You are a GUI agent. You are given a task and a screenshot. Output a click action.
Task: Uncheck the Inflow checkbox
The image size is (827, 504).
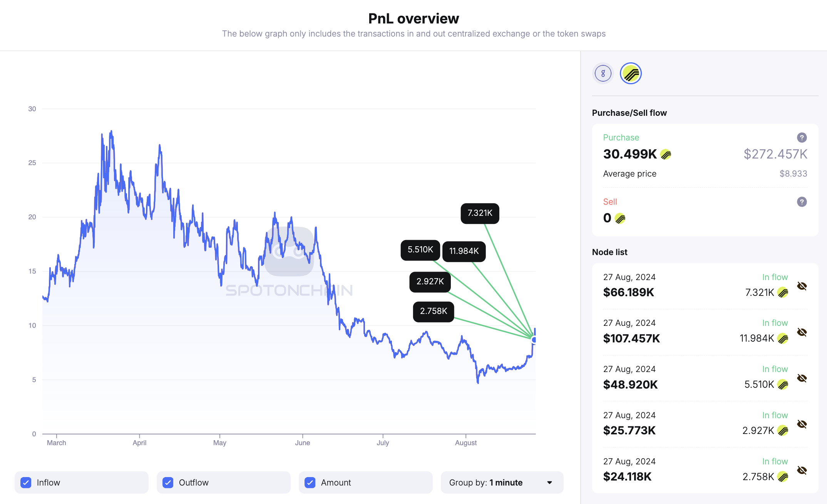pyautogui.click(x=26, y=482)
